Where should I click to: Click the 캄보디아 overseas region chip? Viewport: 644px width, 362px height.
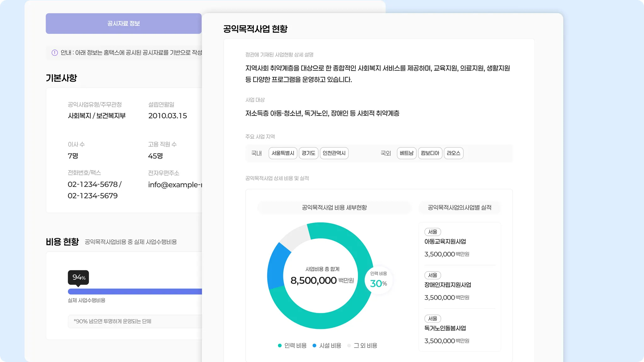tap(430, 153)
